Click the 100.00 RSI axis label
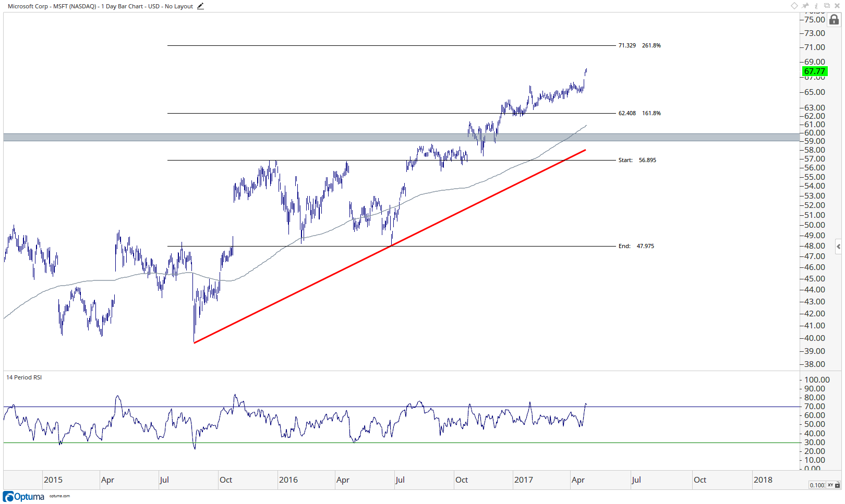The width and height of the screenshot is (845, 504). [x=817, y=380]
